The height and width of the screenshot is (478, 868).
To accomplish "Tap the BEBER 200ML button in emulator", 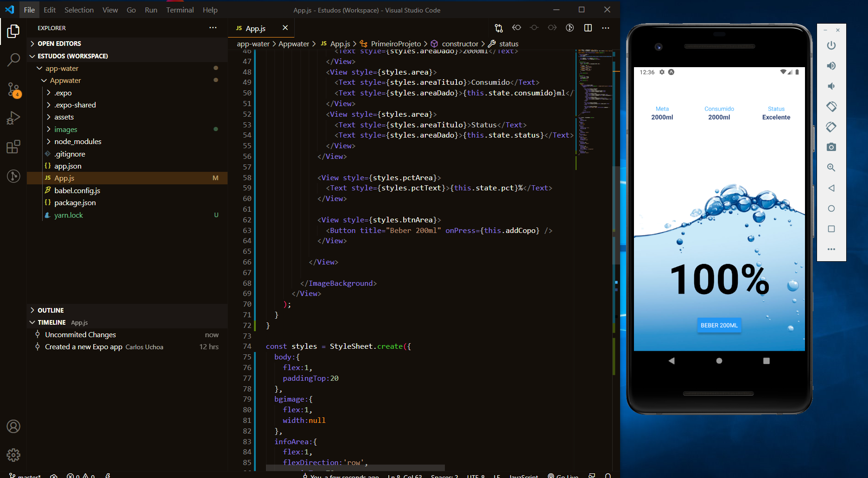I will [x=719, y=325].
